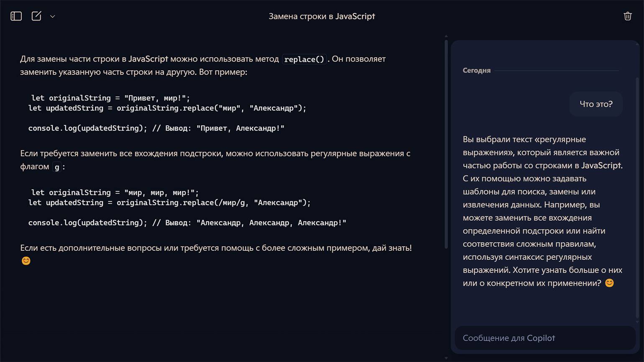
Task: Click the chat panel scrollbar
Action: tap(637, 196)
